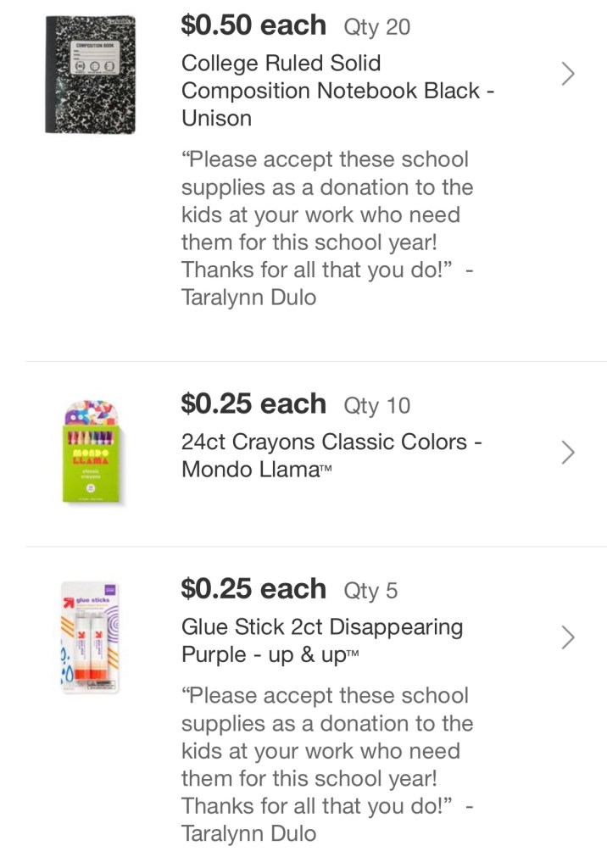Tap the Mondo Llama crayons box image
Image resolution: width=607 pixels, height=868 pixels.
pos(92,453)
